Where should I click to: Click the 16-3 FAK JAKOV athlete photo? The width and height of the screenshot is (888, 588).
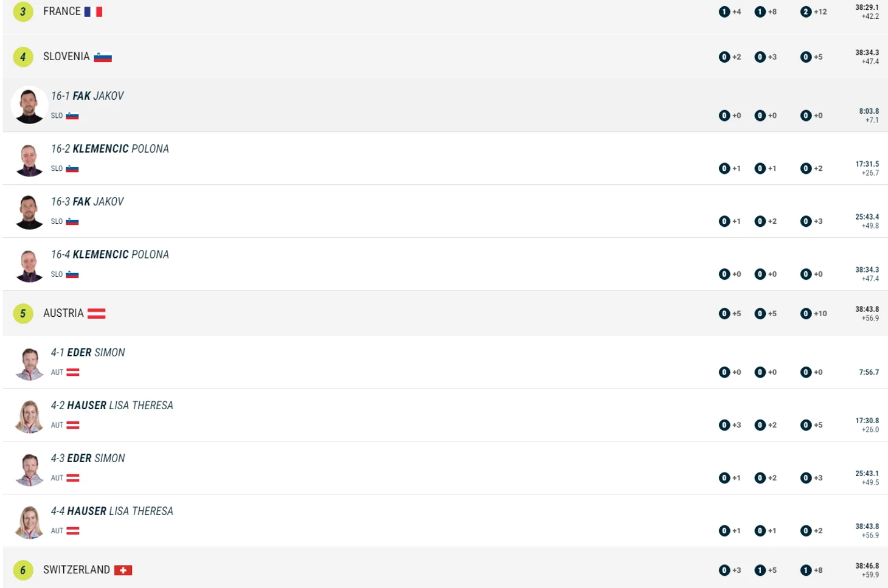pos(29,213)
